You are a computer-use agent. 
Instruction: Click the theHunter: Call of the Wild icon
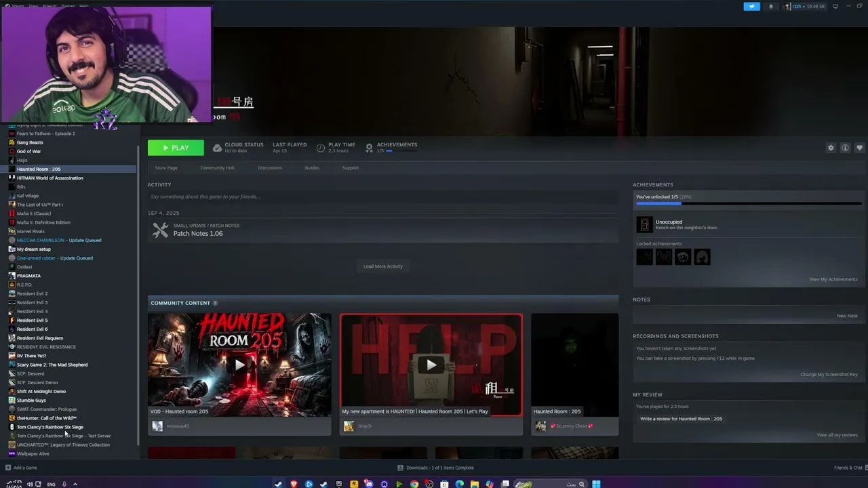point(12,418)
